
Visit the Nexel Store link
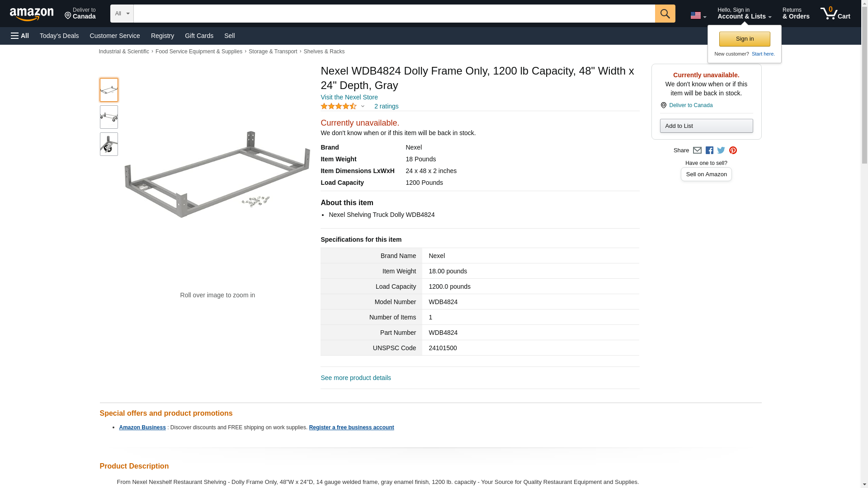point(349,97)
